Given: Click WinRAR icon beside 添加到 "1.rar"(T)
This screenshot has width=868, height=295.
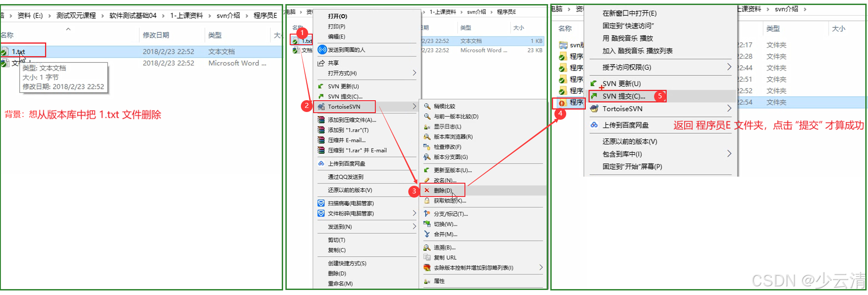Looking at the screenshot, I should [321, 130].
